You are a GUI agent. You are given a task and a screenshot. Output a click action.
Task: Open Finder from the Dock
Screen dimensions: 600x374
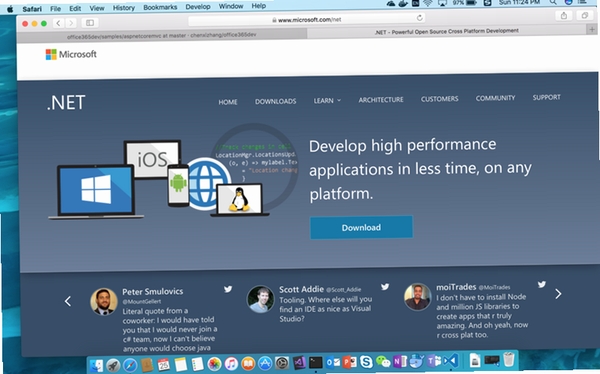[x=96, y=366]
